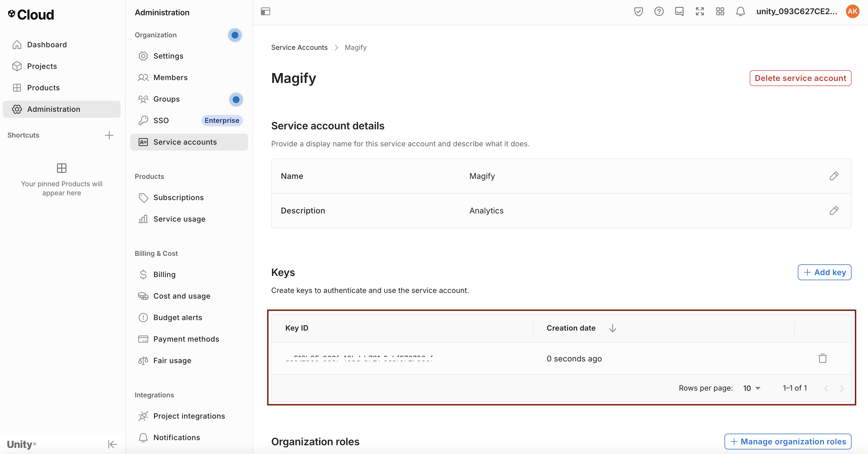Open the organization selector unity_093C627CE2...
The width and height of the screenshot is (868, 454).
pos(797,11)
